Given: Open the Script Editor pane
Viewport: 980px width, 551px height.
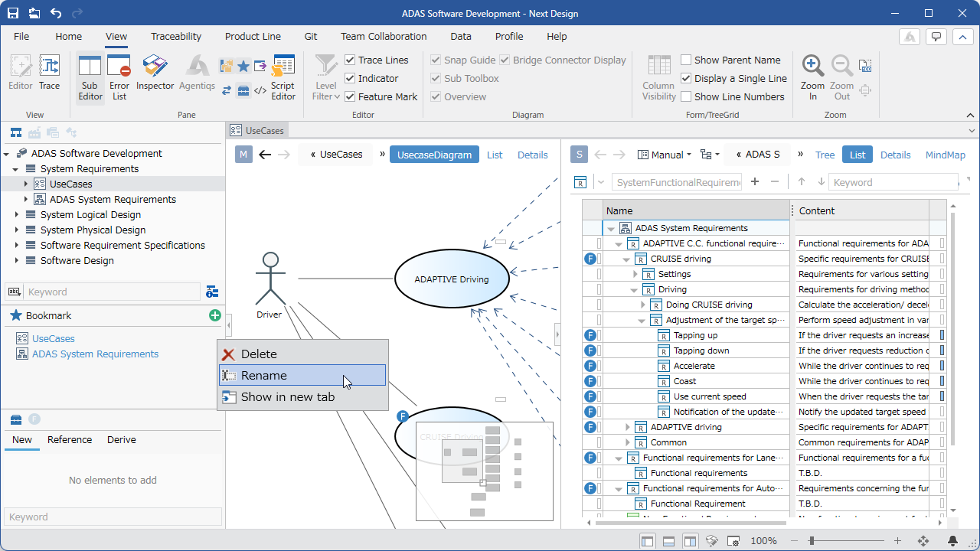Looking at the screenshot, I should [283, 77].
